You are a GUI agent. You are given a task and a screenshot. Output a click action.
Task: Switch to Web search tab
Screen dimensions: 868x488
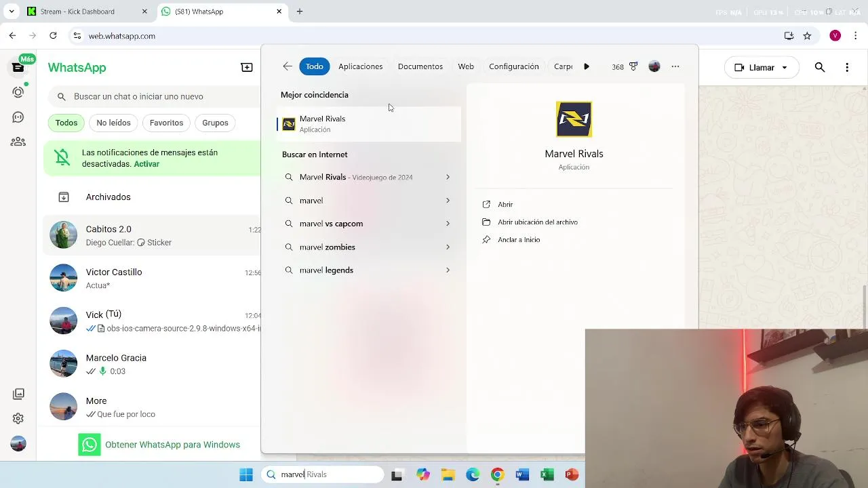[466, 66]
